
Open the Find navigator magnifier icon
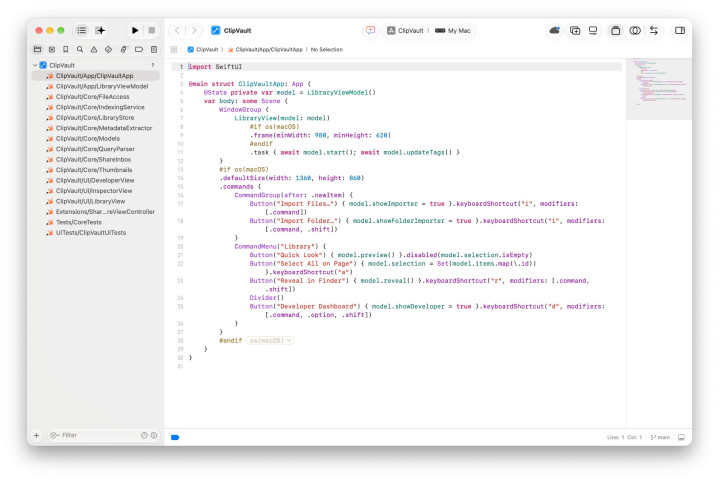[80, 49]
